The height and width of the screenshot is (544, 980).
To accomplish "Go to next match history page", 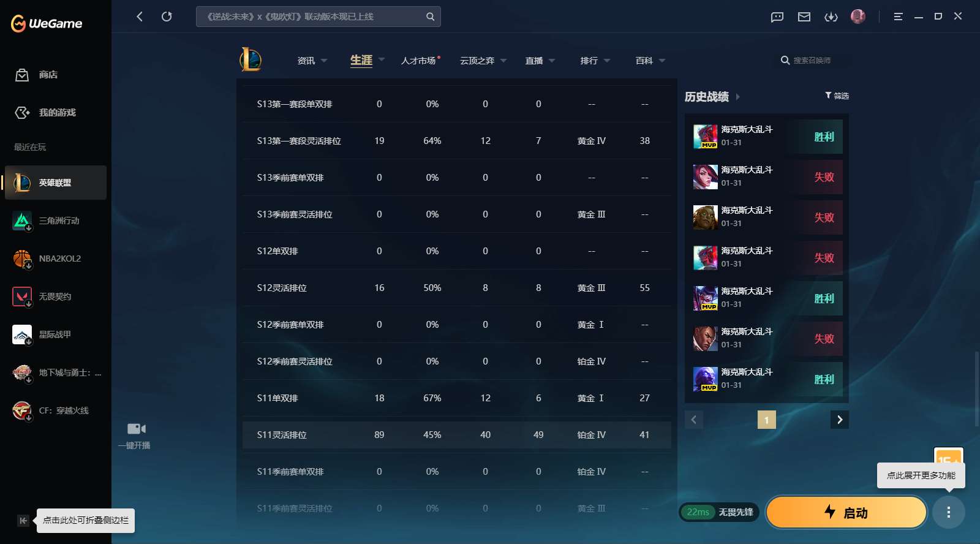I will [x=839, y=420].
